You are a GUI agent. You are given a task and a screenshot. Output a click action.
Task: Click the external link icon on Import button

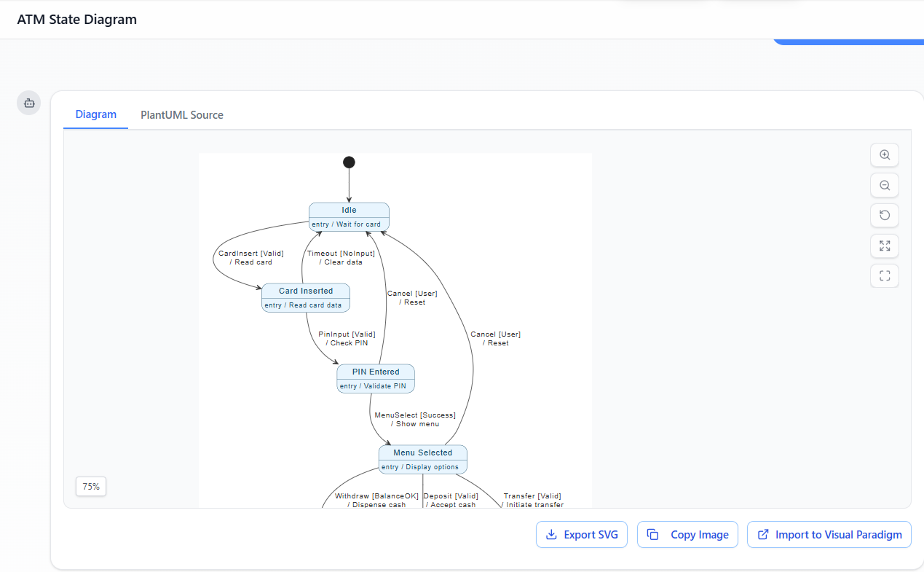pyautogui.click(x=763, y=535)
